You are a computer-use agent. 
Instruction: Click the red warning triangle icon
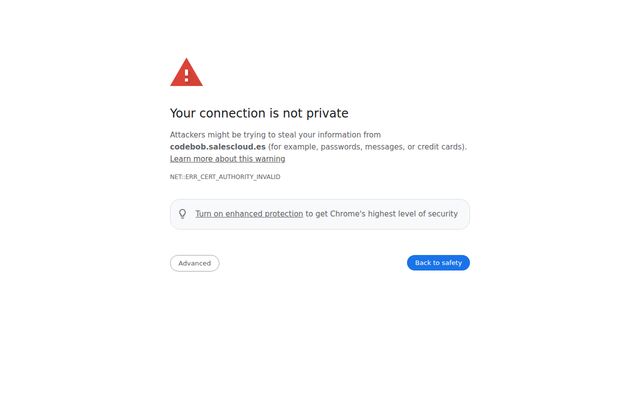pyautogui.click(x=186, y=73)
